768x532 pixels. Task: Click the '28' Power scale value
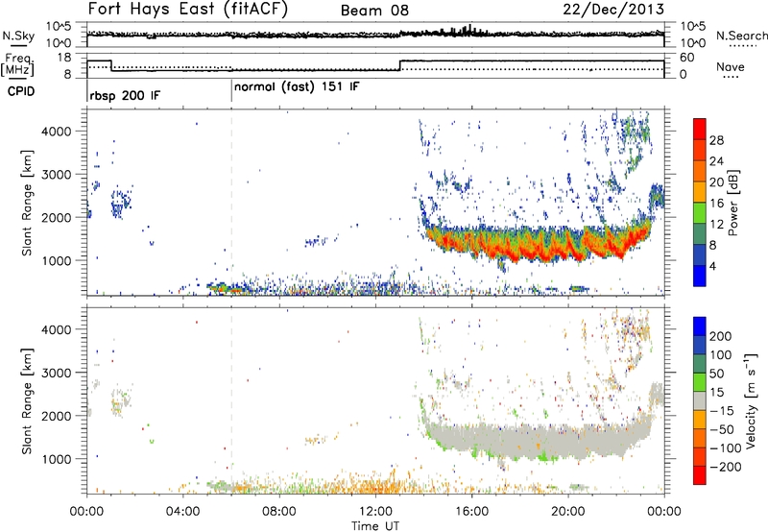(716, 140)
